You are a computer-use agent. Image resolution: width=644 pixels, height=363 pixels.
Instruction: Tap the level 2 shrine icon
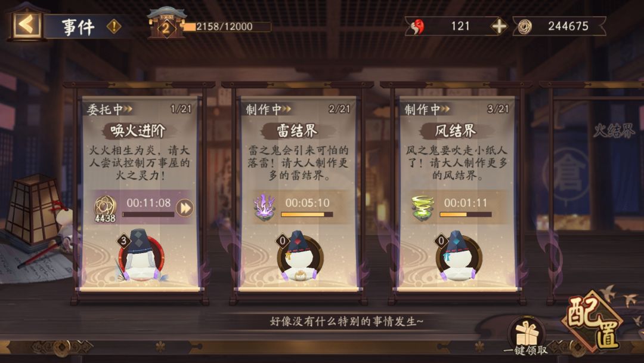coord(166,26)
